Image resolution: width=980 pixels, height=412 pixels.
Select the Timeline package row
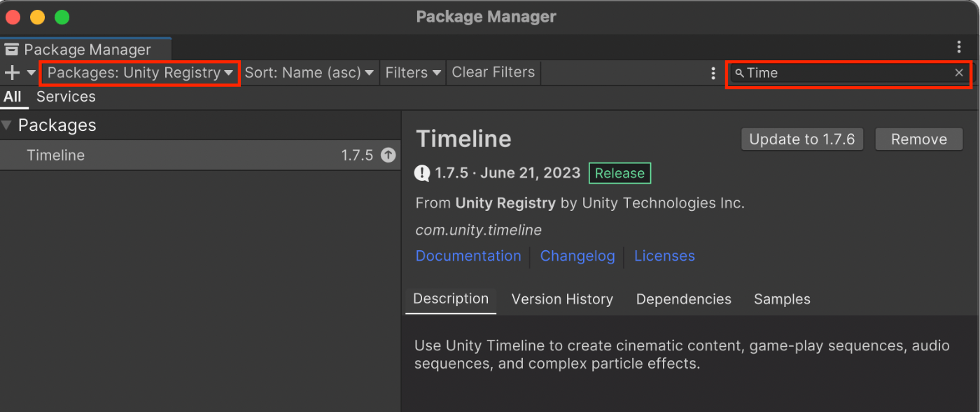coord(200,156)
